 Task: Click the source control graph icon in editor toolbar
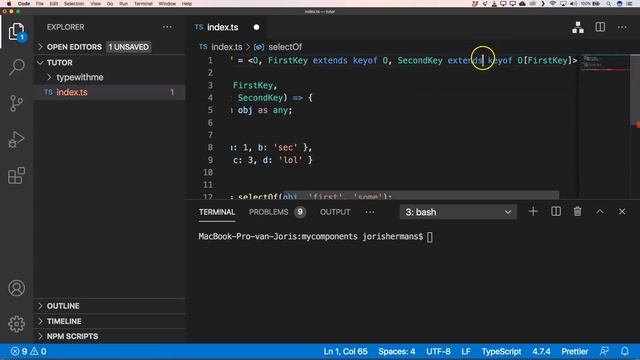tap(578, 27)
